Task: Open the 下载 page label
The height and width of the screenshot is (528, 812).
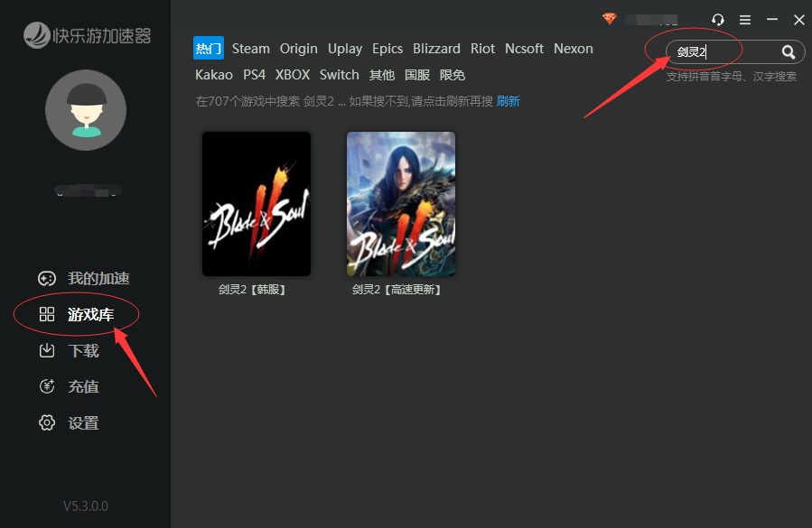Action: point(83,350)
